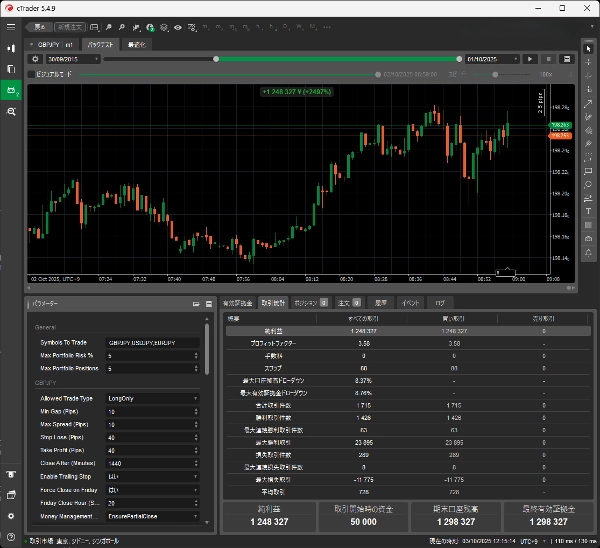Click the load parameters icon in parameters header

196,304
